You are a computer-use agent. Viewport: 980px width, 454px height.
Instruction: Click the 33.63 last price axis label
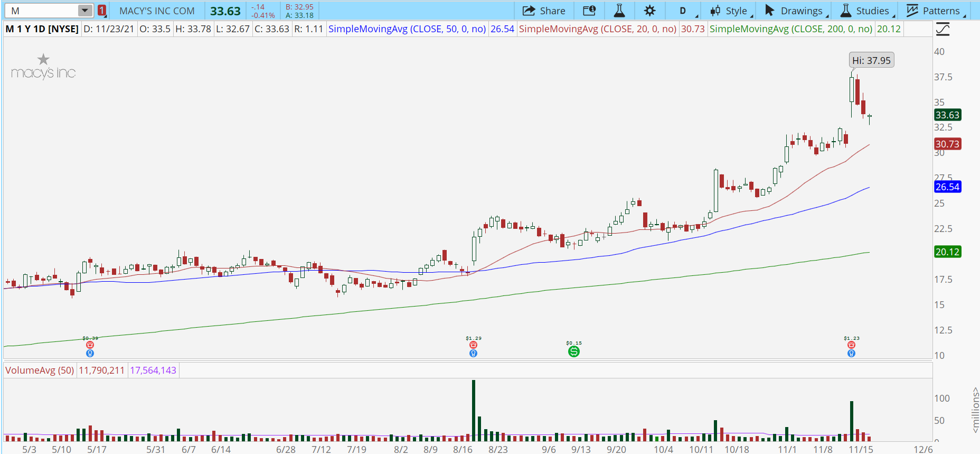coord(947,115)
